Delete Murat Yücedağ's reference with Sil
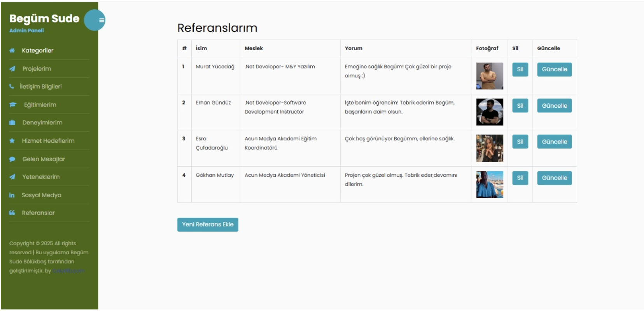This screenshot has width=644, height=311. click(x=520, y=70)
